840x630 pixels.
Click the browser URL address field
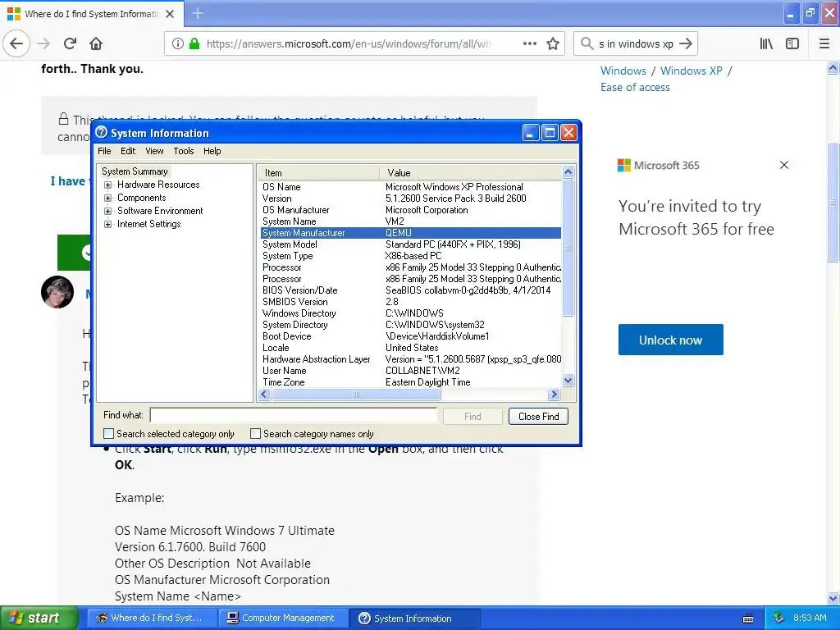[348, 44]
